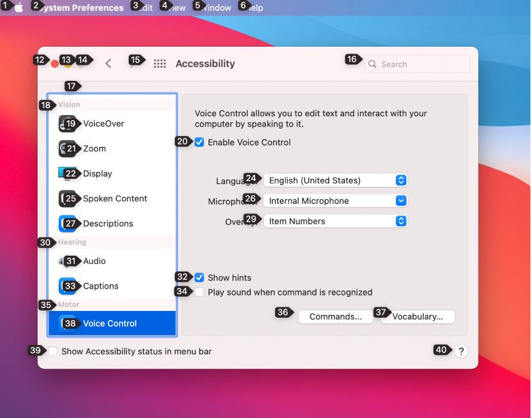The width and height of the screenshot is (532, 418).
Task: Open the Language dropdown English (United States)
Action: coord(335,180)
